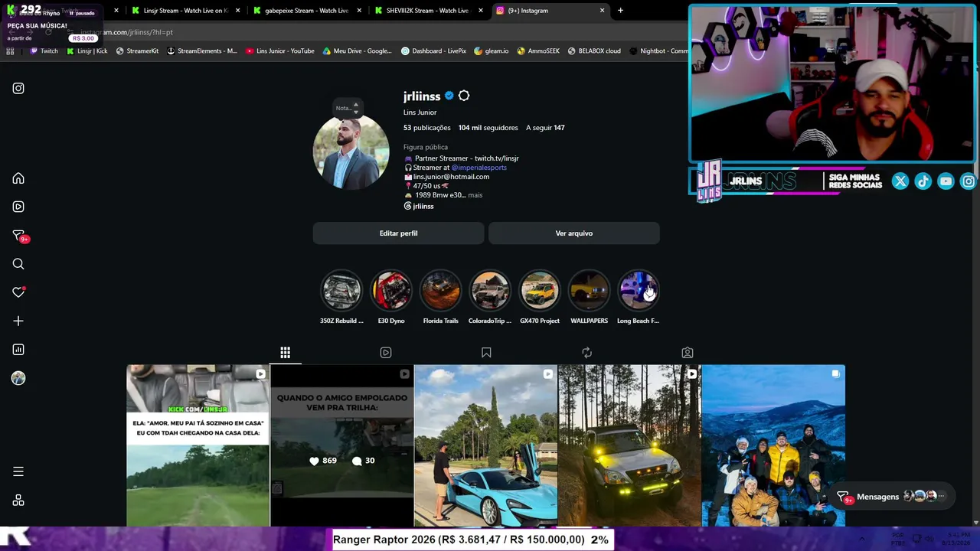Switch to the SHEVIII2K Stream browser tab
980x551 pixels.
(x=427, y=11)
